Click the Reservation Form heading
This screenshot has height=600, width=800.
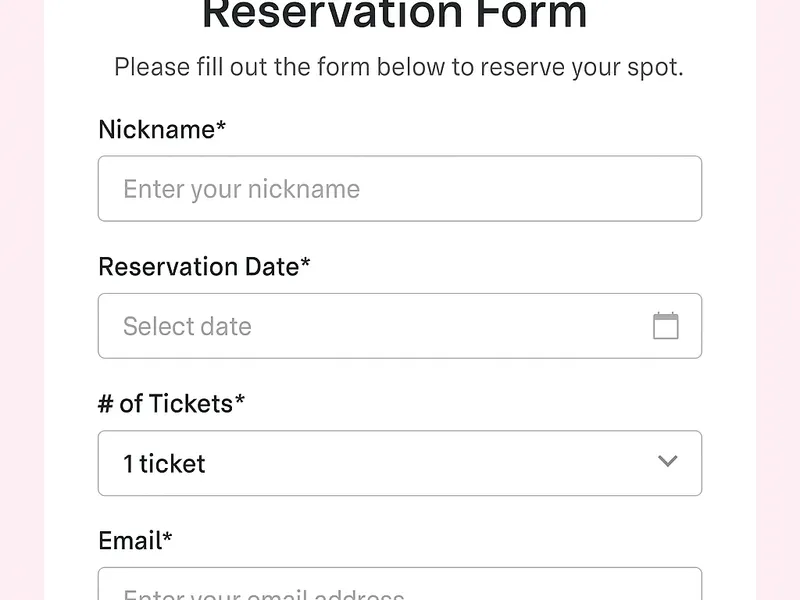pyautogui.click(x=395, y=15)
